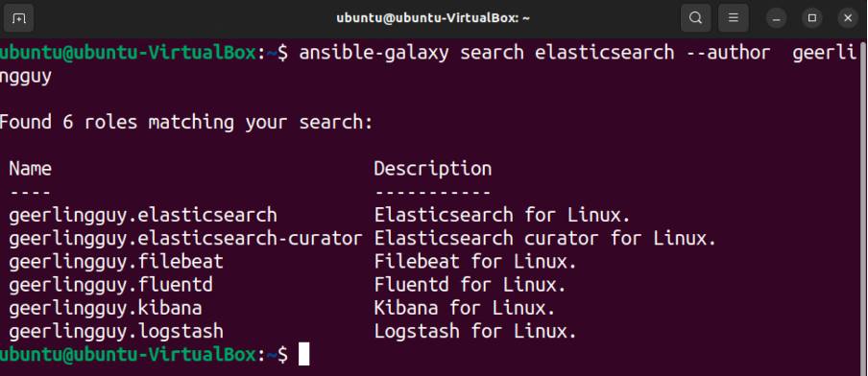Click the Description column header
Image resolution: width=868 pixels, height=376 pixels.
(433, 169)
